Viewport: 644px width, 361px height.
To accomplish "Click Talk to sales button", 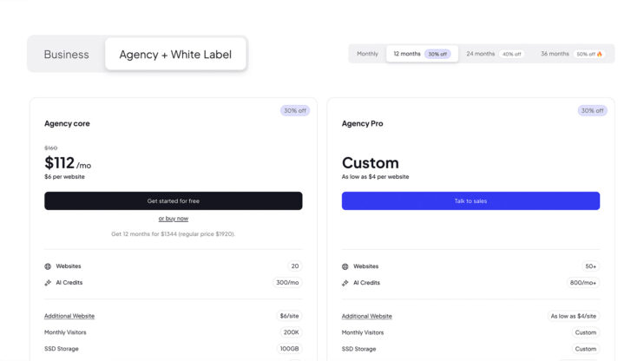I will 470,200.
